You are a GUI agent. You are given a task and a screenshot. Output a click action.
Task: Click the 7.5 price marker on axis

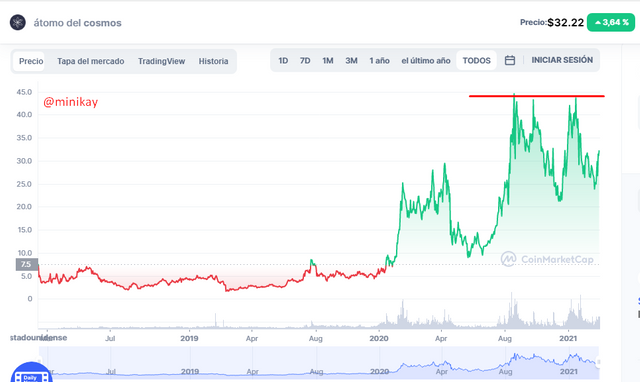[27, 264]
